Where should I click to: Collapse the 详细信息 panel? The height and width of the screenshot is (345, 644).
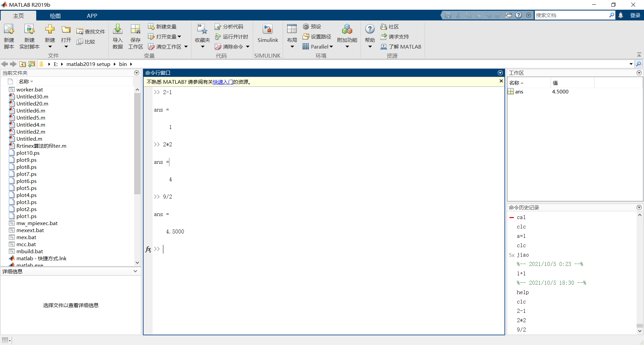click(x=135, y=271)
